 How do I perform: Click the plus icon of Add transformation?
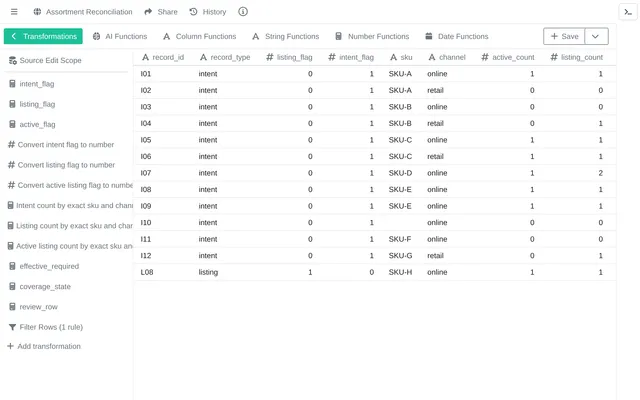10,346
